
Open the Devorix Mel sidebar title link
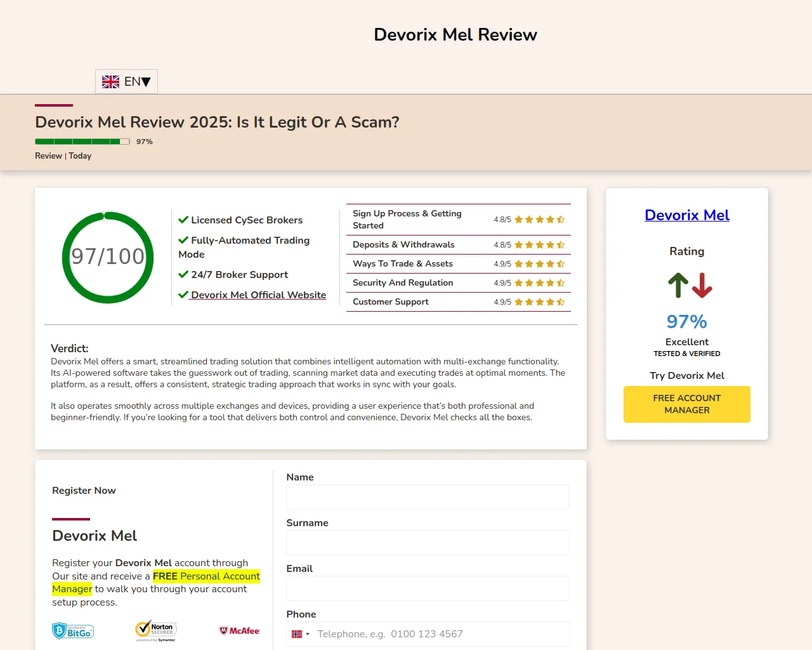tap(686, 215)
